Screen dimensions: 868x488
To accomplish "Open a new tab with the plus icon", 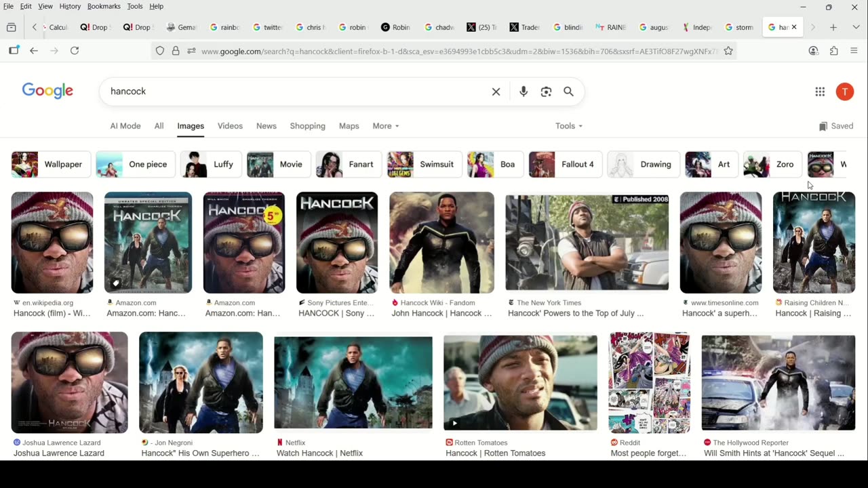I will point(833,27).
